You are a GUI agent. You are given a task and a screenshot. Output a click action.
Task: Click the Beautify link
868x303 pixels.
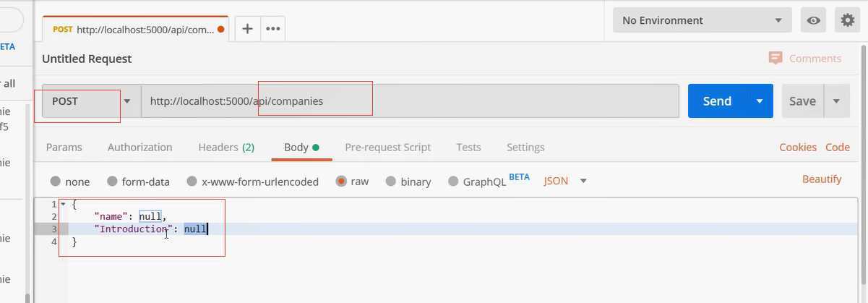822,179
